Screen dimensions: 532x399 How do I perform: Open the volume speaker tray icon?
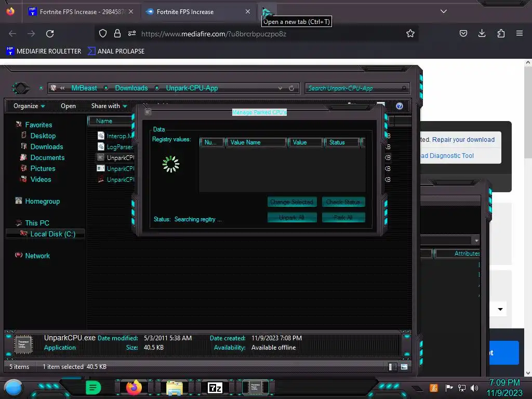[474, 388]
